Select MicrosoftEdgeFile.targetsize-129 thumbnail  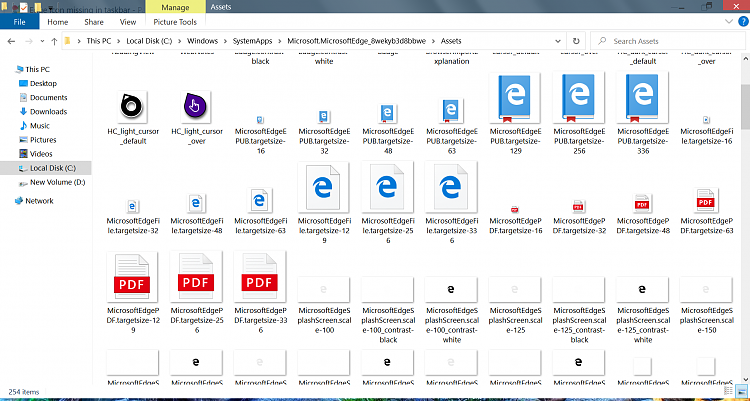click(323, 187)
